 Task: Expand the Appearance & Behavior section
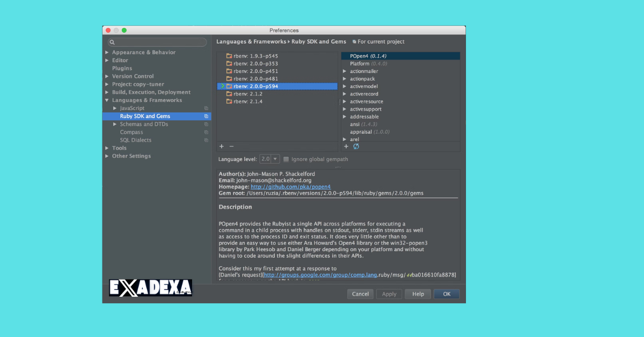coord(107,53)
